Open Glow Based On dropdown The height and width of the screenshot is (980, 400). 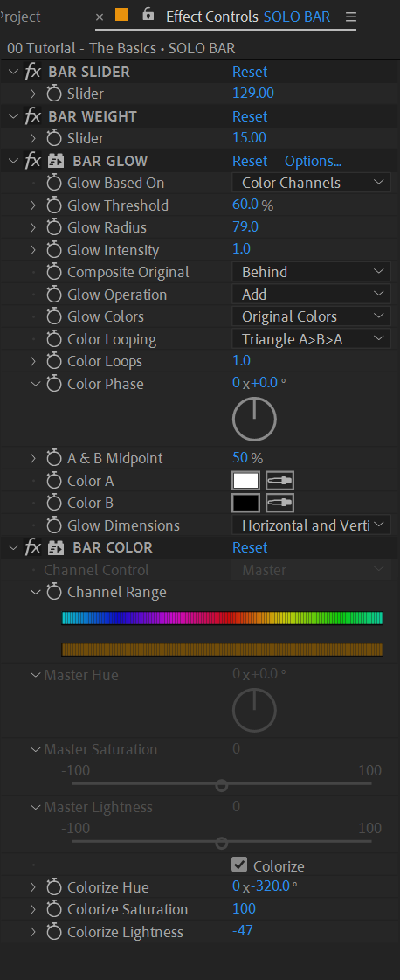(312, 183)
